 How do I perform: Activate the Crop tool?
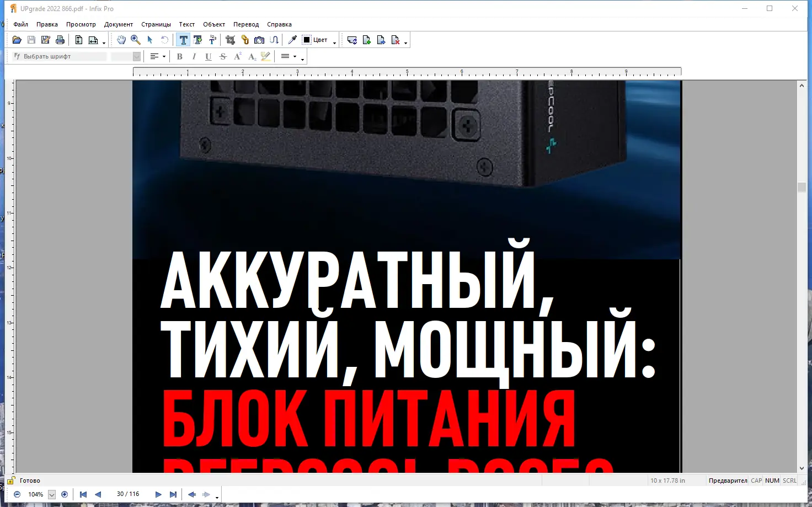tap(230, 39)
